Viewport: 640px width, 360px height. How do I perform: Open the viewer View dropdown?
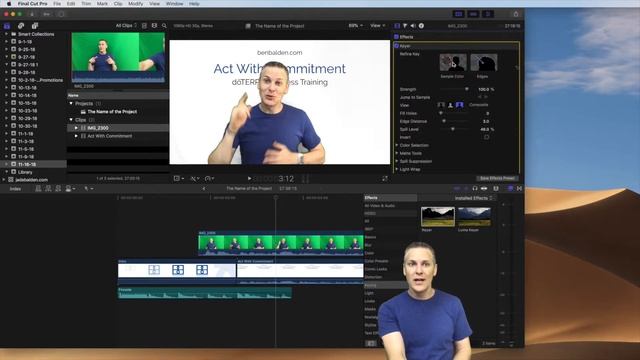pos(378,26)
